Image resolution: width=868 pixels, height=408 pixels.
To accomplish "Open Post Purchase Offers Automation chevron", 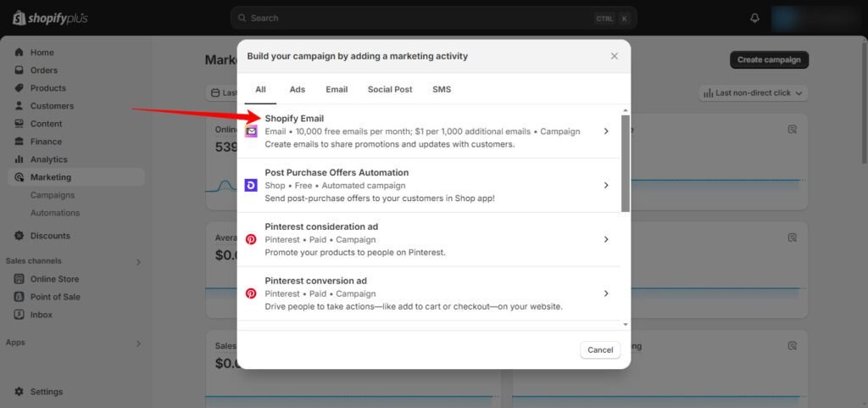I will [x=606, y=186].
